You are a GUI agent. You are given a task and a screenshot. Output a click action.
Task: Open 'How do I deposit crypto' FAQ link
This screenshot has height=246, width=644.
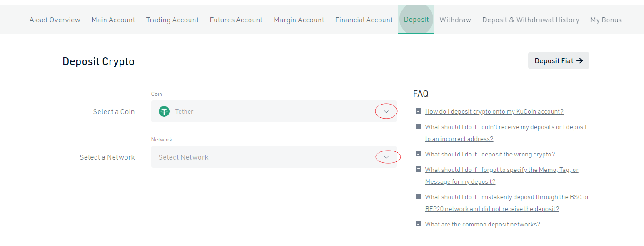494,111
